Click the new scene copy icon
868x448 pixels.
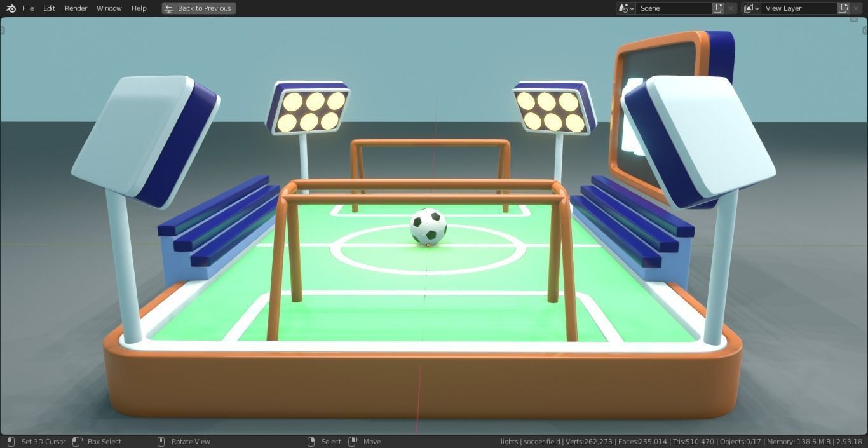click(x=718, y=8)
